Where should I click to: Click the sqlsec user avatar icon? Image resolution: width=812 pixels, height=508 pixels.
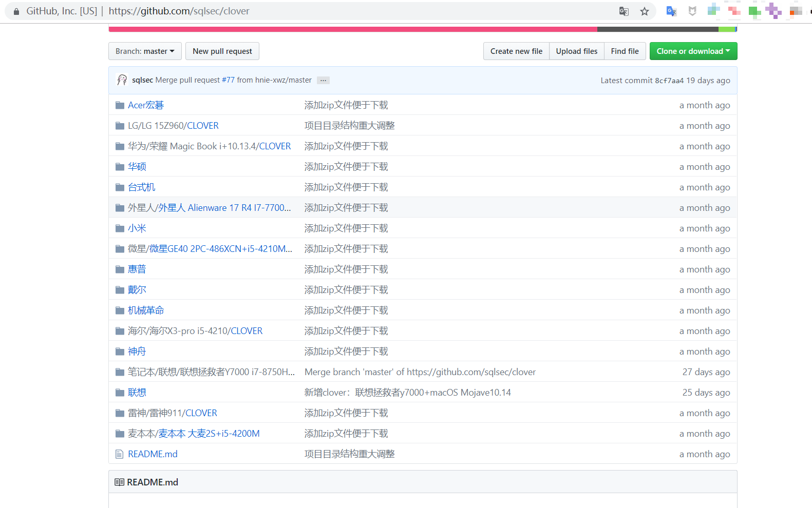(x=122, y=80)
